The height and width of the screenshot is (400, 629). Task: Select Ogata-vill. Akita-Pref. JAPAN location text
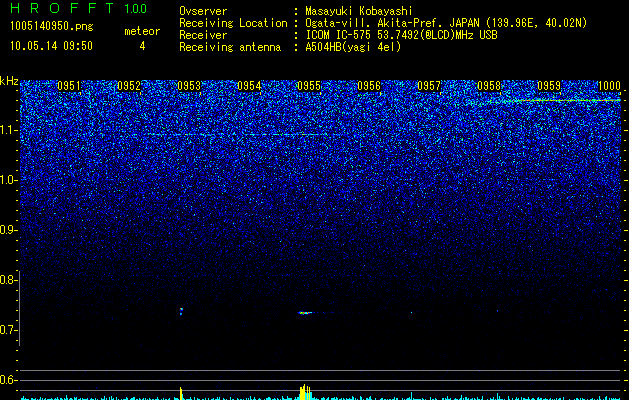click(446, 23)
